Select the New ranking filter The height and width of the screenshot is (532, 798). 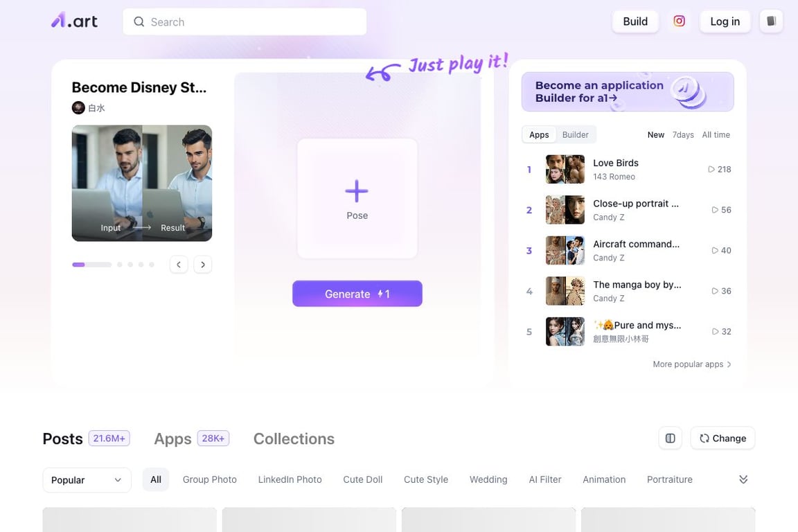click(x=655, y=135)
